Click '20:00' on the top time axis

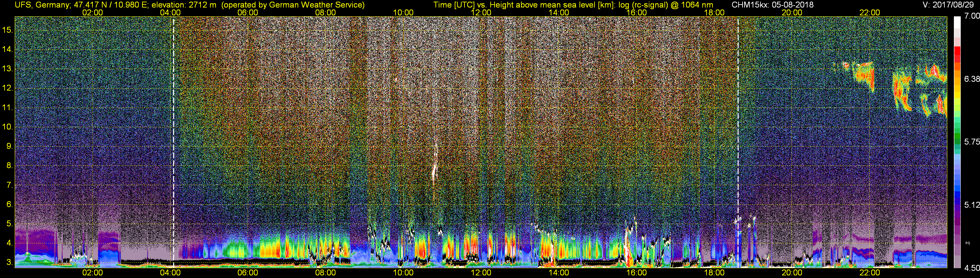point(792,12)
